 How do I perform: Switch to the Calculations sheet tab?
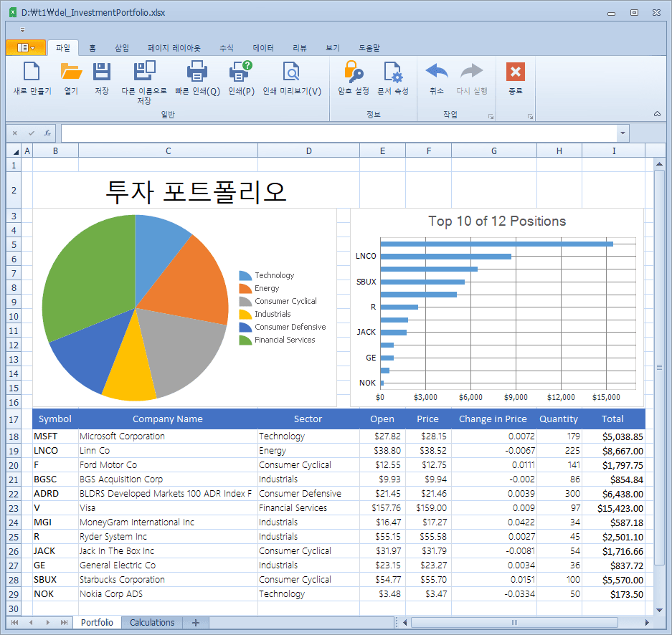coord(152,623)
